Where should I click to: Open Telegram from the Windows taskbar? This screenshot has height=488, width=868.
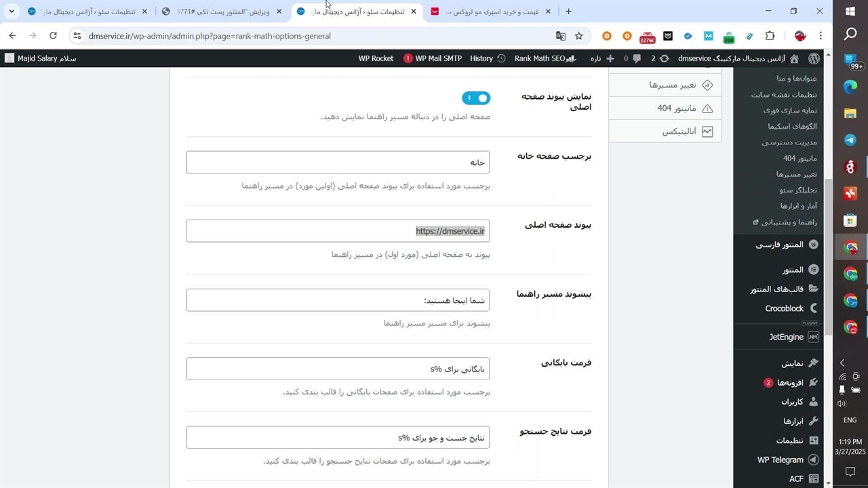[850, 140]
